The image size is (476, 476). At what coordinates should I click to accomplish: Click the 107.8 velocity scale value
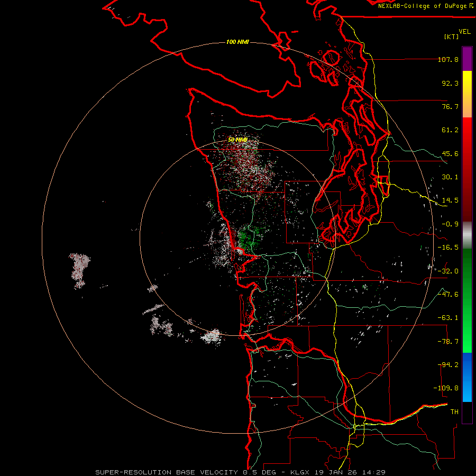pos(448,59)
